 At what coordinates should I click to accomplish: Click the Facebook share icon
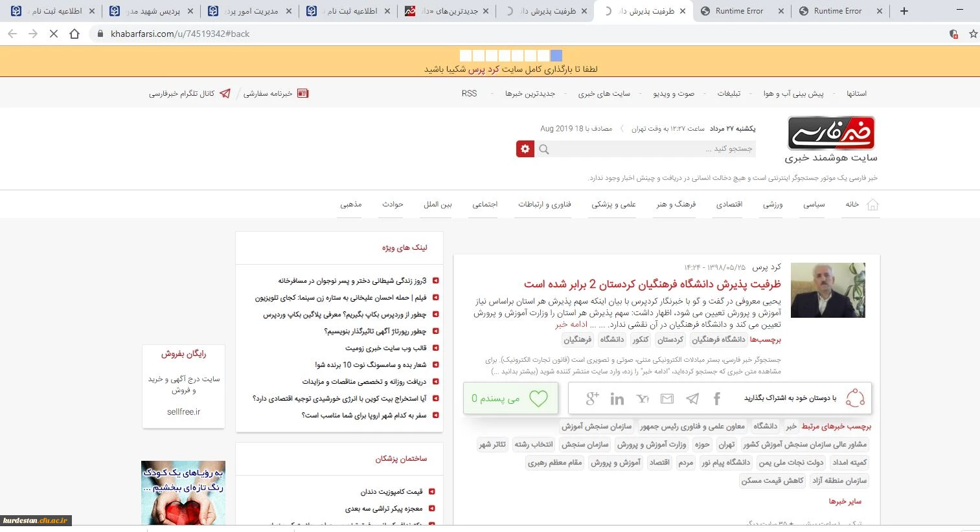(x=716, y=399)
